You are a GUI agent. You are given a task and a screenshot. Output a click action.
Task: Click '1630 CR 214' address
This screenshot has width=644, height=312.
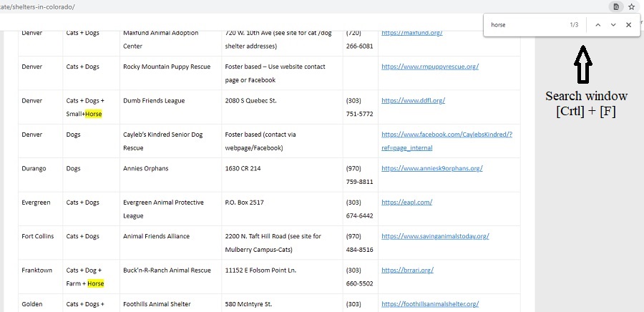(243, 168)
